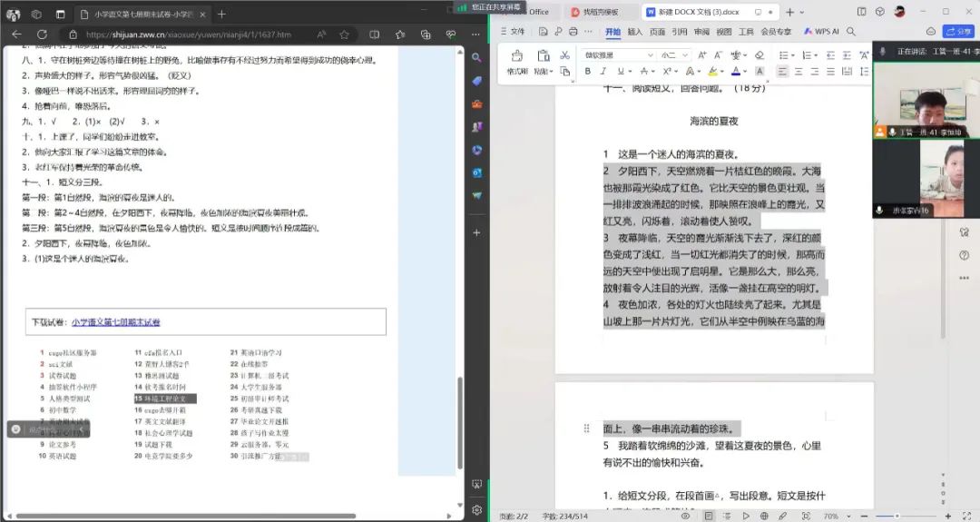The width and height of the screenshot is (980, 522).
Task: Open the 文件 (File) menu
Action: coord(512,31)
